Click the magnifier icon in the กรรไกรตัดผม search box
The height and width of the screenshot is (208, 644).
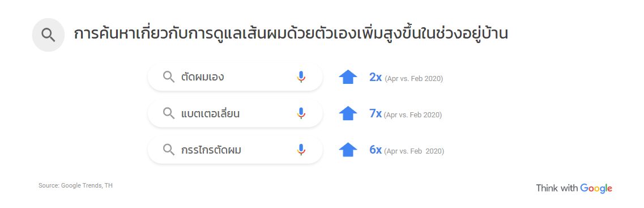pos(169,150)
